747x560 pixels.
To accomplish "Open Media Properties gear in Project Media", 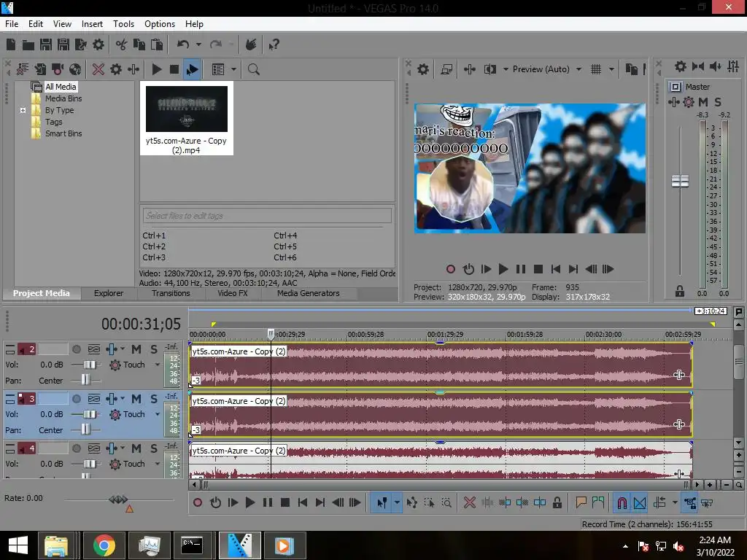I will click(x=116, y=69).
